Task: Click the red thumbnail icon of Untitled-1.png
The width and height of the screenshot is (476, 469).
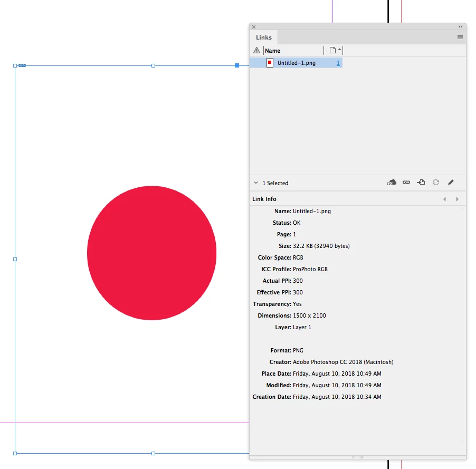Action: coord(270,63)
